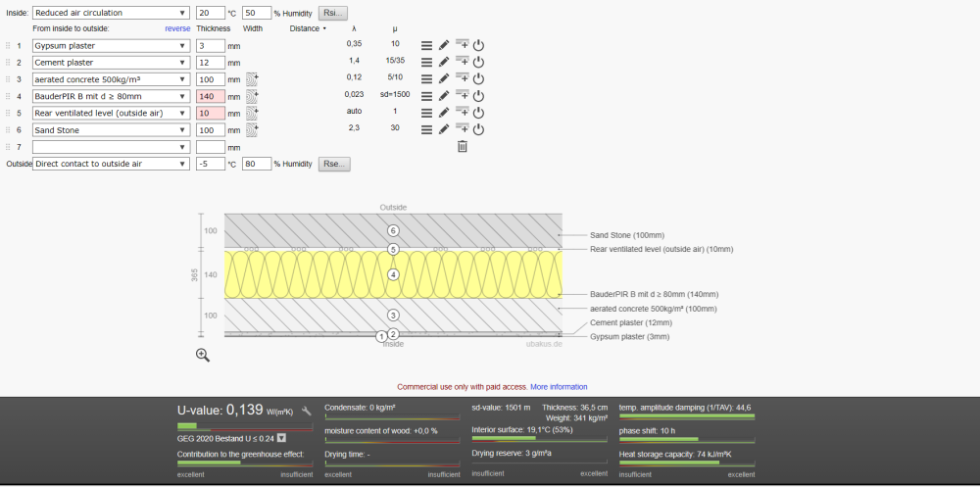Zoom the construction diagram with magnifier

pyautogui.click(x=203, y=355)
